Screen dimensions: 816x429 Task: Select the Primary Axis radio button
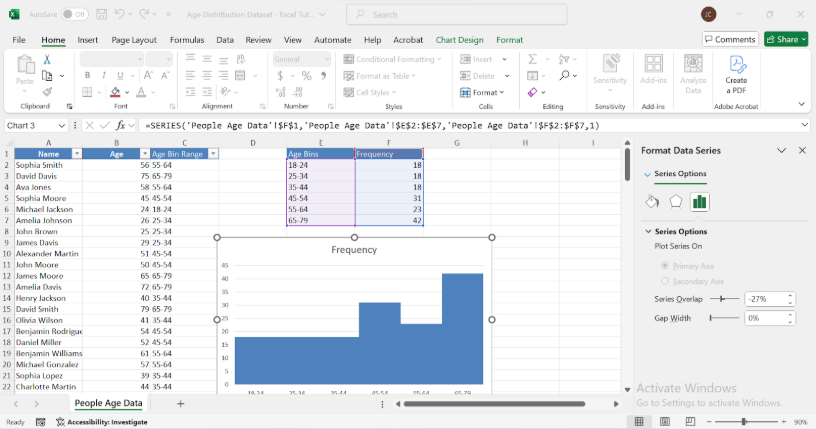665,266
